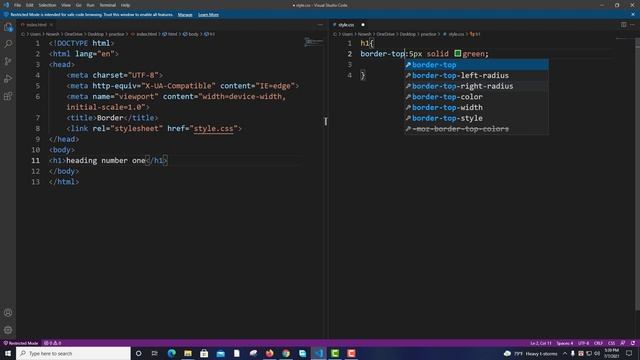
Task: Open the Go menu
Action: tap(78, 5)
